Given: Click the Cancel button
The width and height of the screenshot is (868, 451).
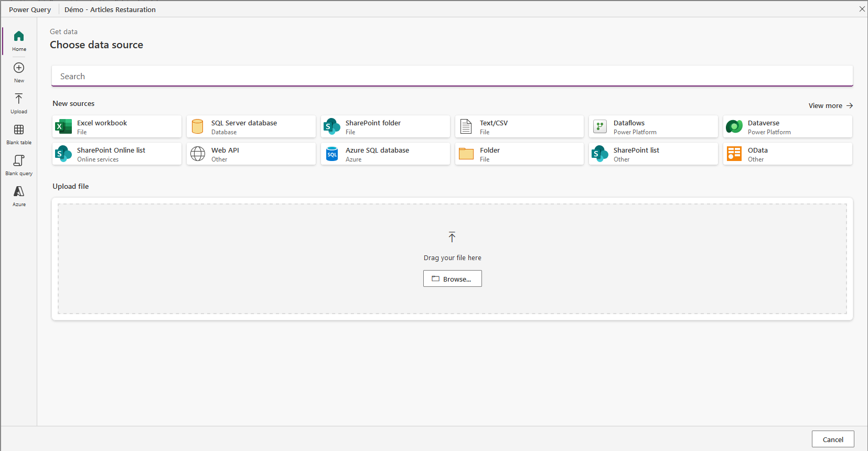Looking at the screenshot, I should (x=833, y=439).
